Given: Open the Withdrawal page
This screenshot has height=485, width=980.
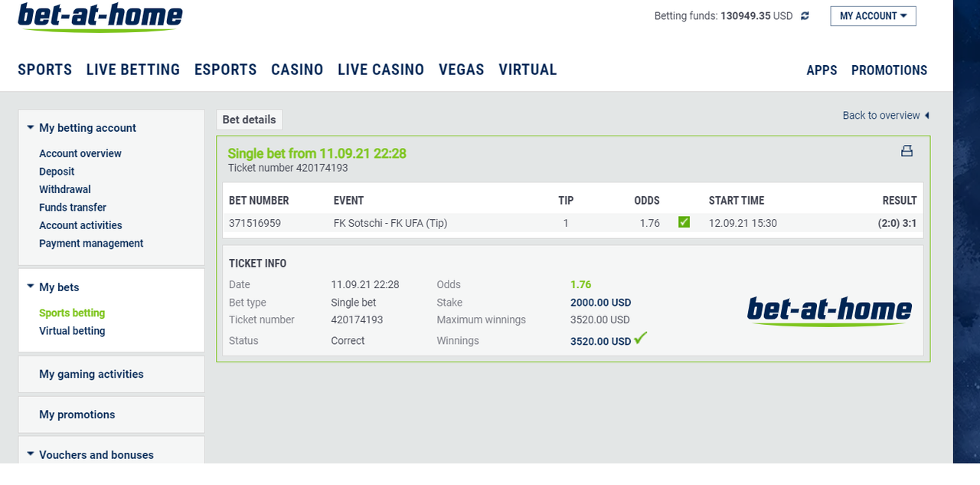Looking at the screenshot, I should [65, 189].
